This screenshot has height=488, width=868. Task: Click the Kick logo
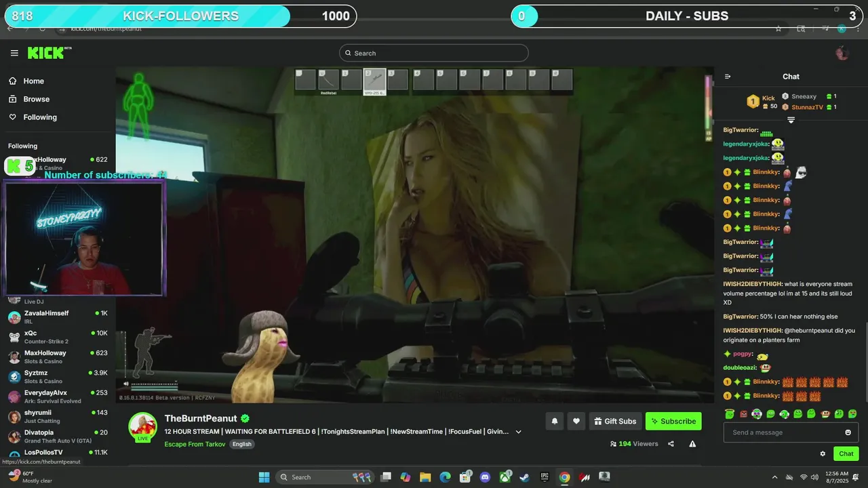[x=49, y=53]
